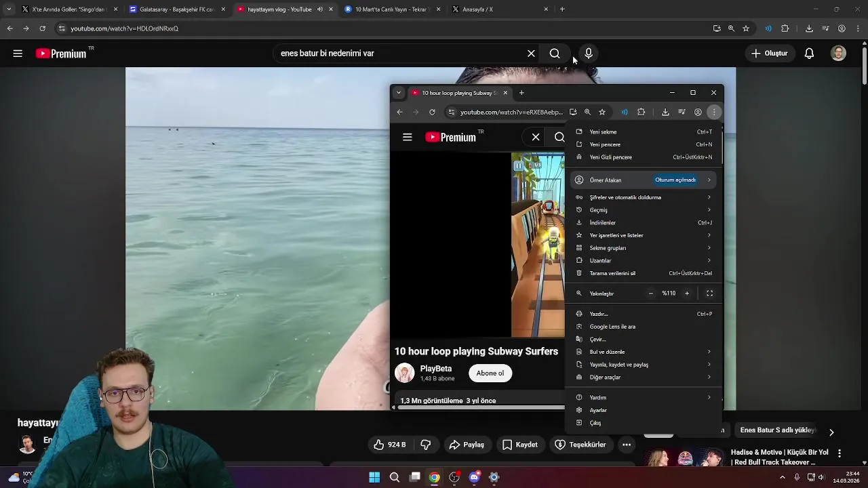This screenshot has width=868, height=488.
Task: Expand Sekme grupları submenu
Action: (644, 248)
